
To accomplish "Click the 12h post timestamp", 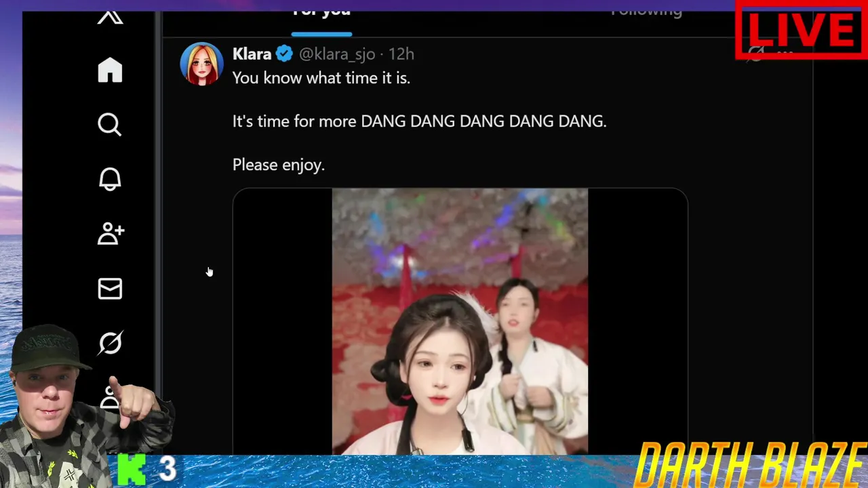I will pos(401,54).
